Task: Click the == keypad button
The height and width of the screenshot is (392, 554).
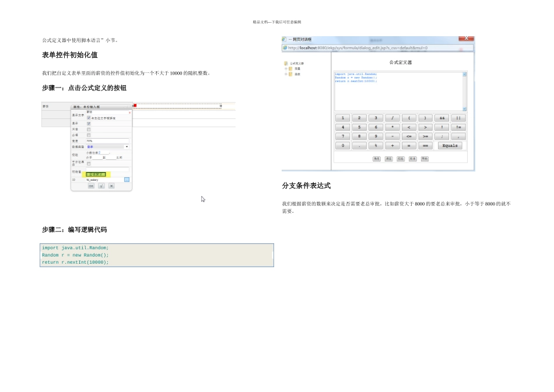Action: pyautogui.click(x=425, y=146)
